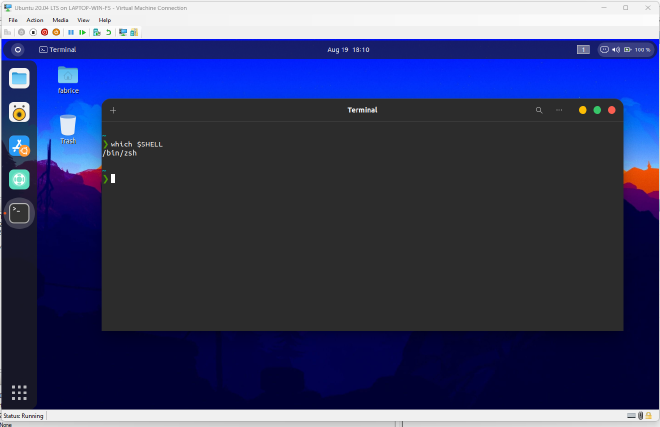Open Ubuntu Software store from dock
660x427 pixels.
coord(19,146)
